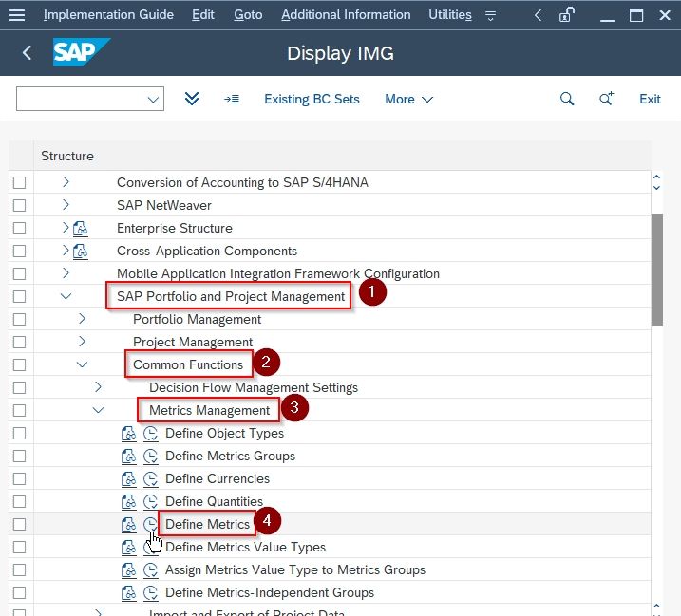
Task: Tick checkbox for Define Currencies row
Action: [x=20, y=478]
